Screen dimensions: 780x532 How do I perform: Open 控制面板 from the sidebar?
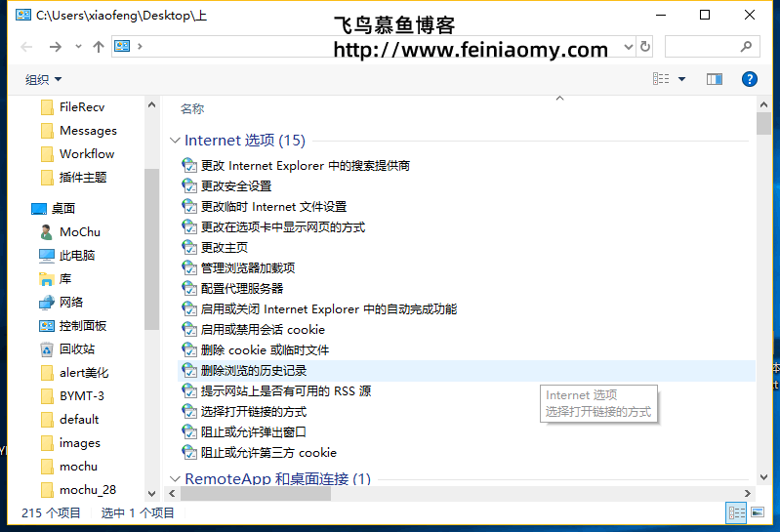click(x=72, y=326)
